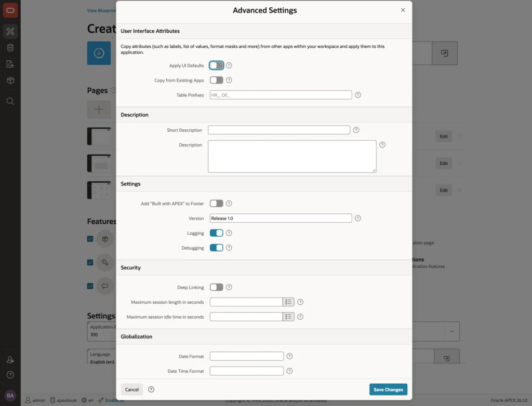Screen dimensions: 532x406
Task: Open list of values for Maximum session length
Action: [x=288, y=302]
